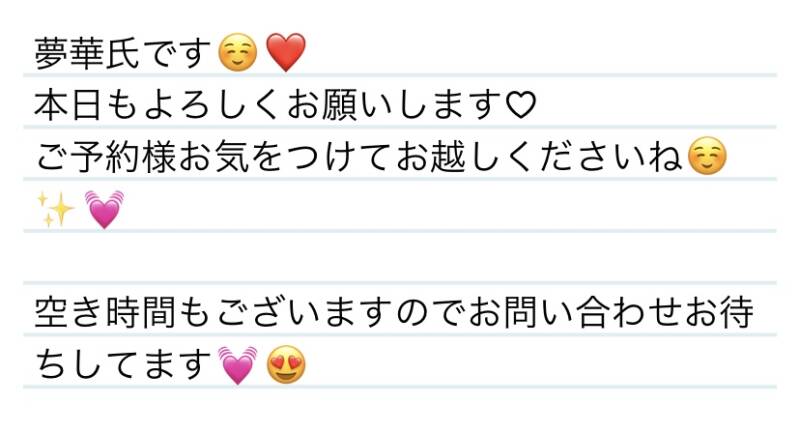The width and height of the screenshot is (800, 433).
Task: Click the text ちしてます
Action: pos(124,367)
